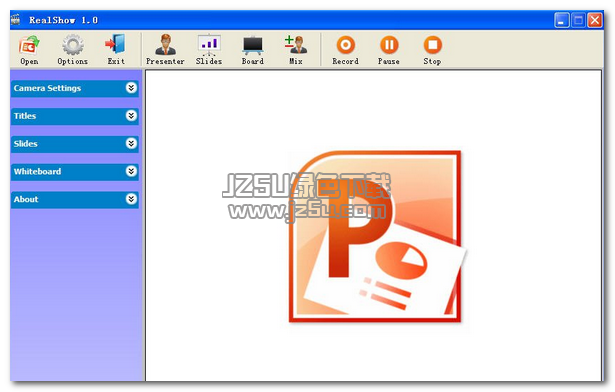This screenshot has width=615, height=392.
Task: Maximize the RealShow window
Action: point(578,20)
